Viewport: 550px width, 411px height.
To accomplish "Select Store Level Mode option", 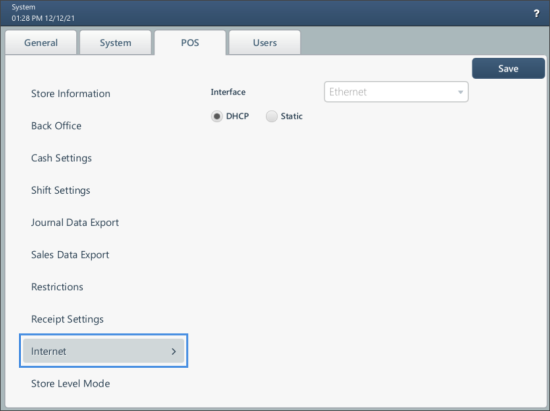I will point(71,384).
